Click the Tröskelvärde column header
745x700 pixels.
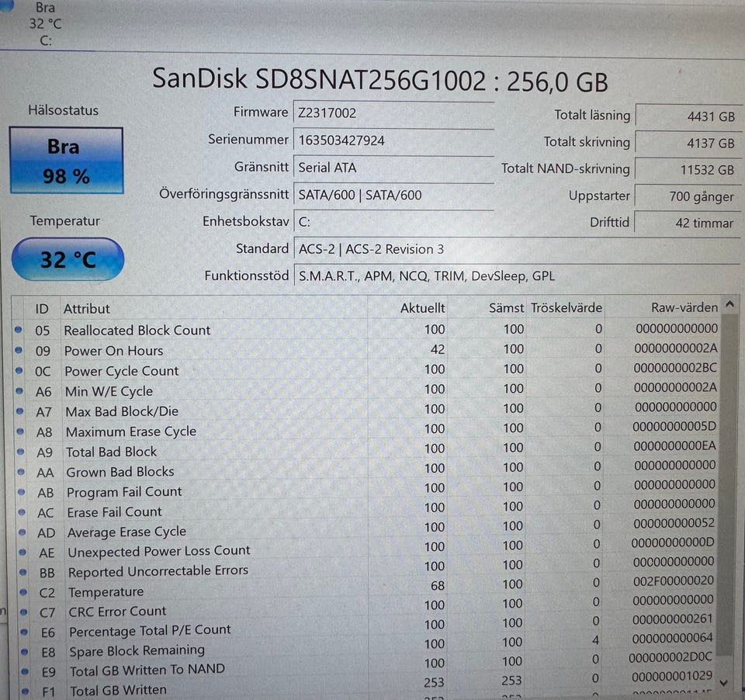pyautogui.click(x=567, y=308)
